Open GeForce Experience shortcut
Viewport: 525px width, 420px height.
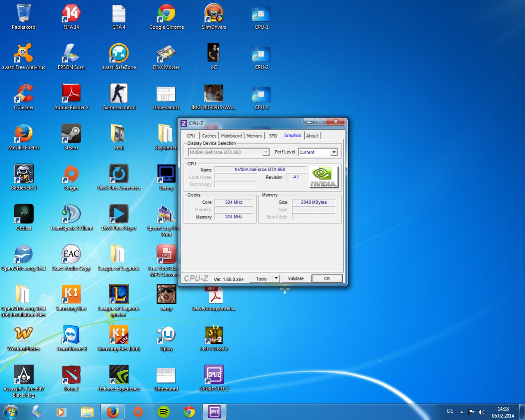pyautogui.click(x=119, y=379)
